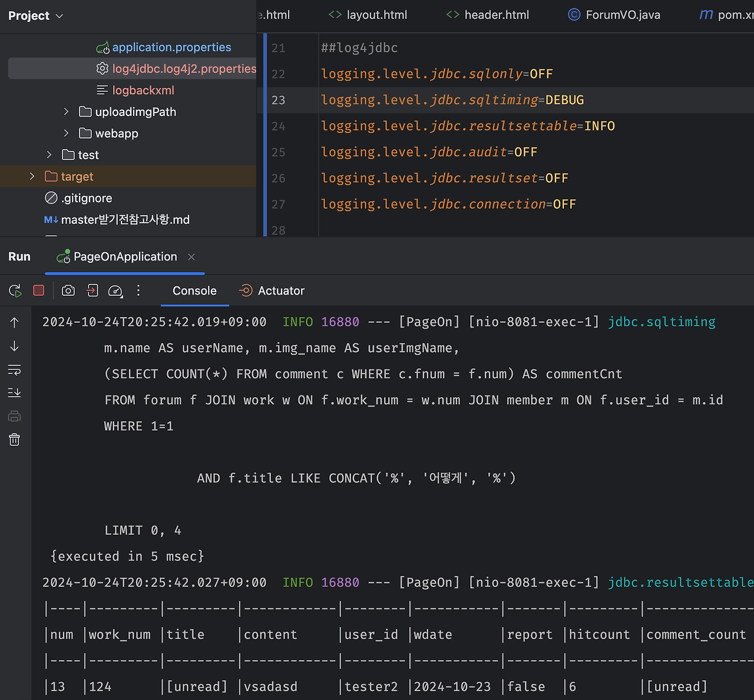Click the down arrow in console gutter

coord(15,346)
